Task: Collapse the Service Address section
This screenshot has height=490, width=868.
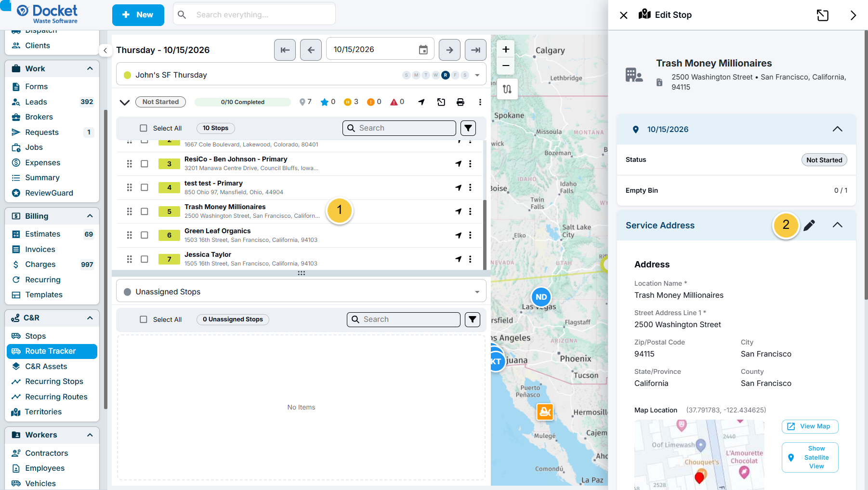Action: coord(838,225)
